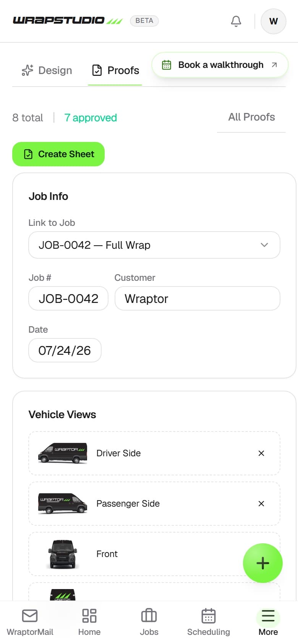Click the green plus floating button

coord(263,563)
